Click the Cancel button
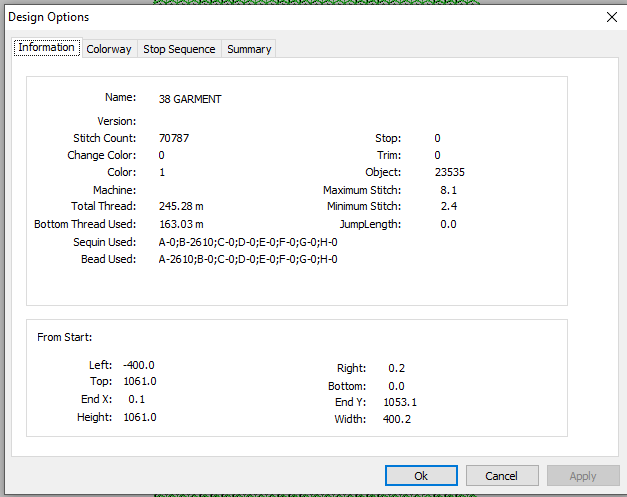This screenshot has height=497, width=627. pyautogui.click(x=502, y=475)
